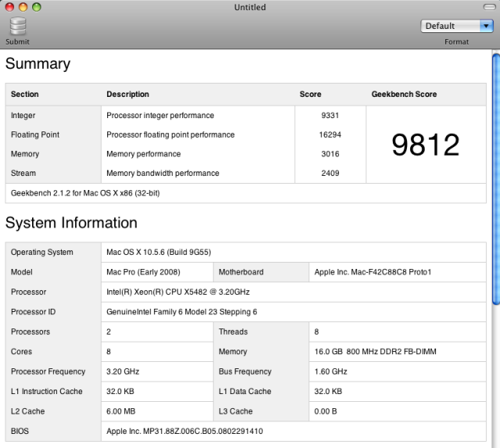Viewport: 500px width, 448px height.
Task: Click the BIOS version string
Action: [185, 431]
